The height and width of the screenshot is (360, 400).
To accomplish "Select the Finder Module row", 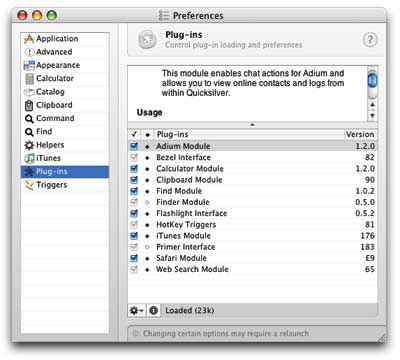I will [x=252, y=202].
